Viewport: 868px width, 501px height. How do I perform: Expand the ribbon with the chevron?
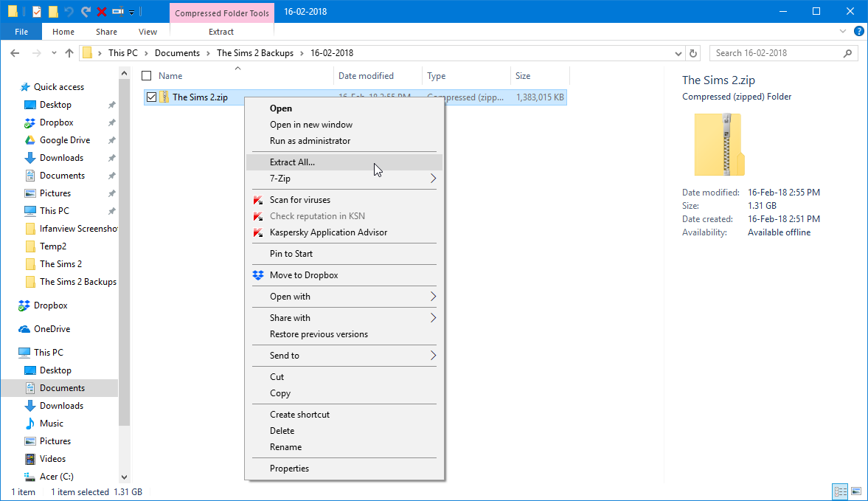point(842,32)
